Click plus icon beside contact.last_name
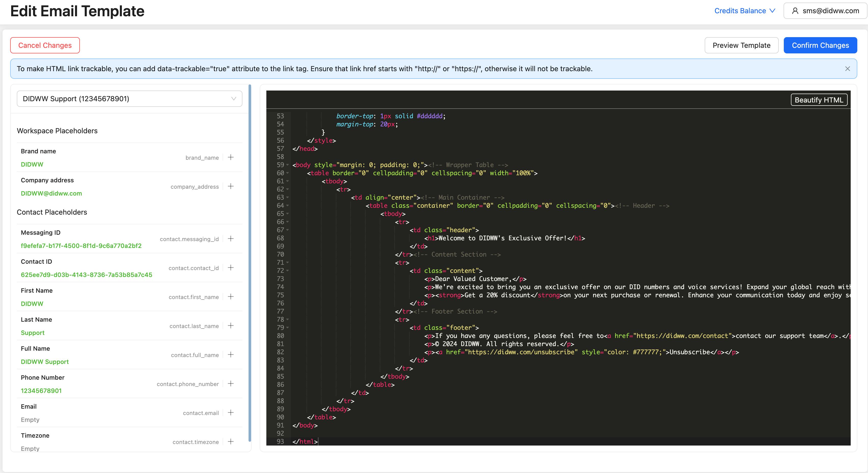The image size is (868, 473). pyautogui.click(x=231, y=326)
